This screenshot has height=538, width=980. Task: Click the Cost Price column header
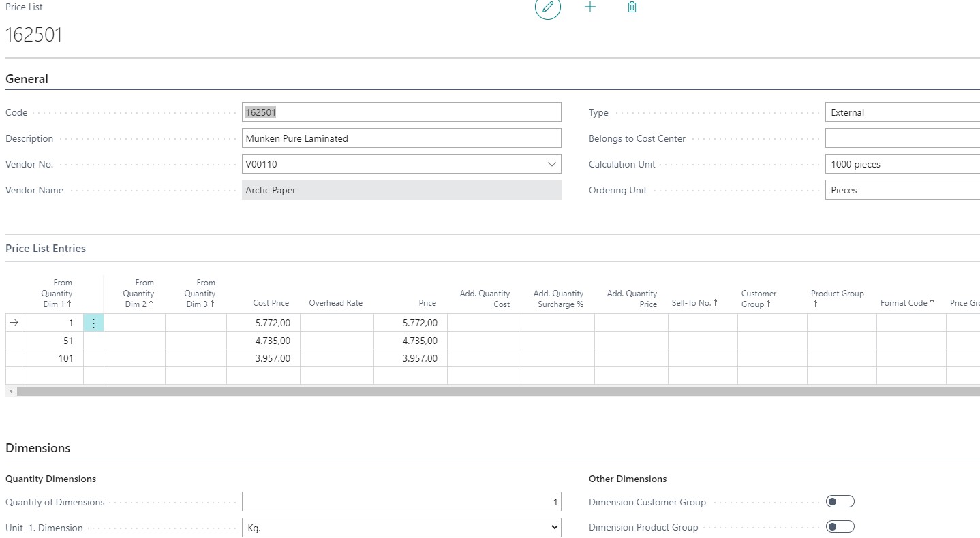click(x=271, y=303)
